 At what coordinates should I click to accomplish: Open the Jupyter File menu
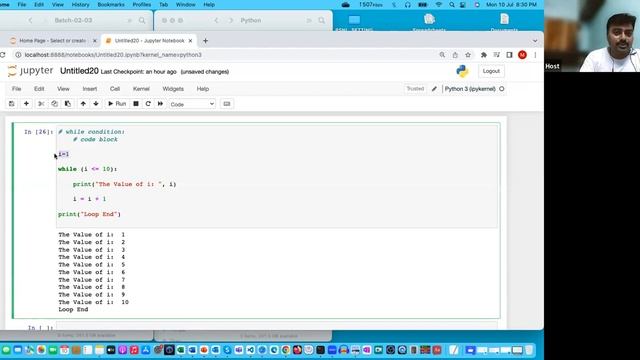tap(16, 89)
